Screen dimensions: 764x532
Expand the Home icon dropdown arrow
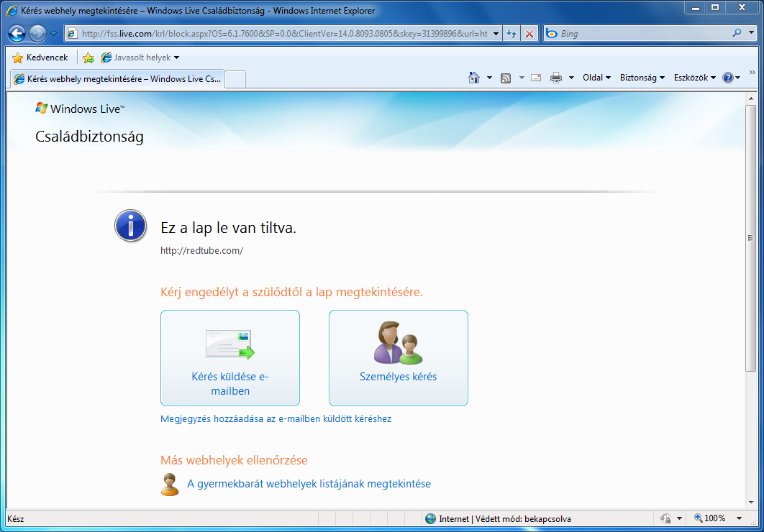[x=489, y=78]
